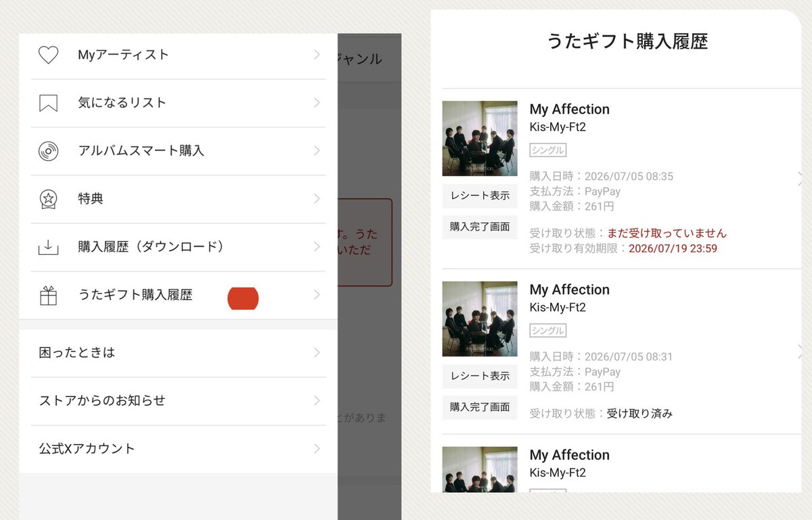Click the disc icon beside アルバムスマート購入

48,151
